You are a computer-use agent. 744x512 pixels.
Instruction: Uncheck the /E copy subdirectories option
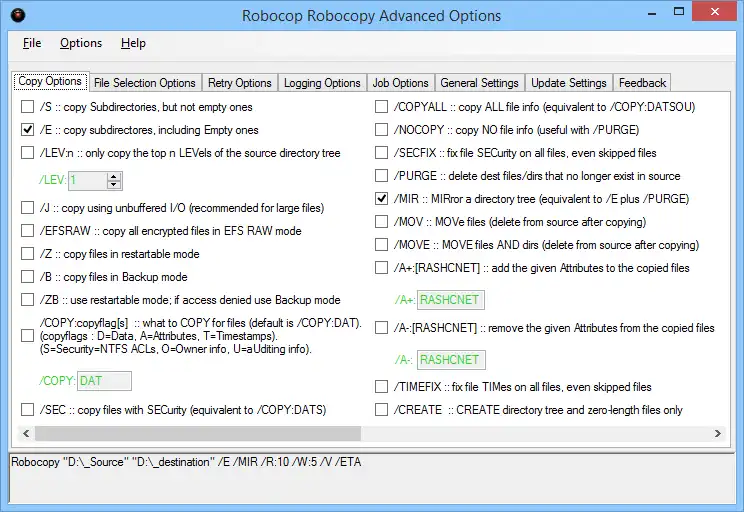(x=28, y=130)
